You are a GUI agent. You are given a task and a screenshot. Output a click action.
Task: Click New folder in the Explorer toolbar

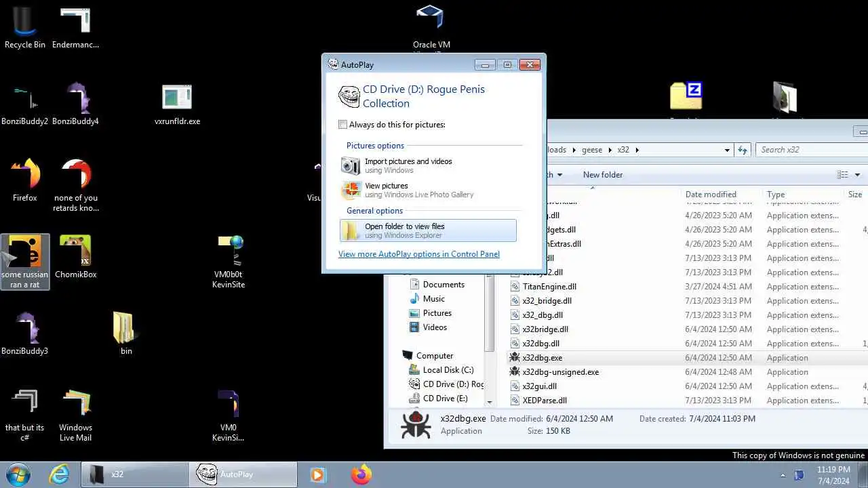[x=603, y=175]
